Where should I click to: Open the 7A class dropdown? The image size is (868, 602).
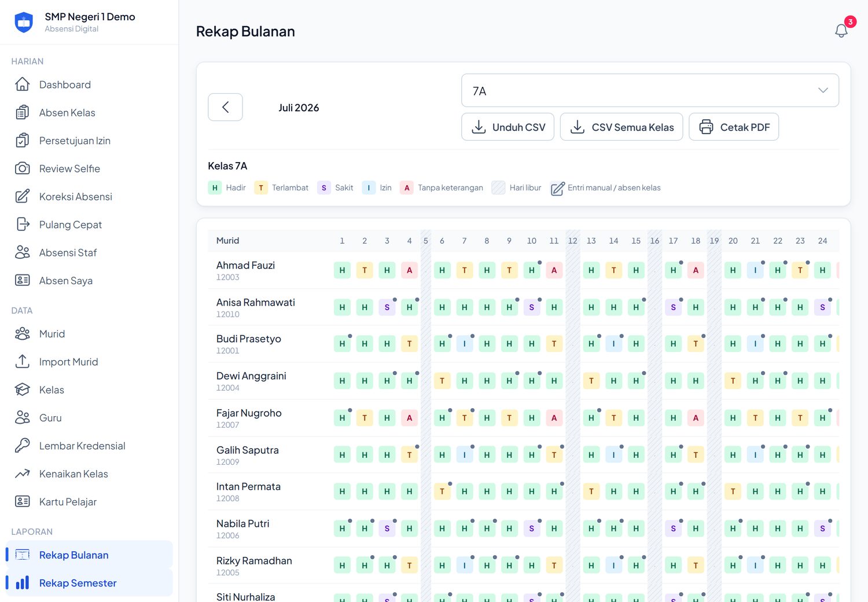point(650,90)
